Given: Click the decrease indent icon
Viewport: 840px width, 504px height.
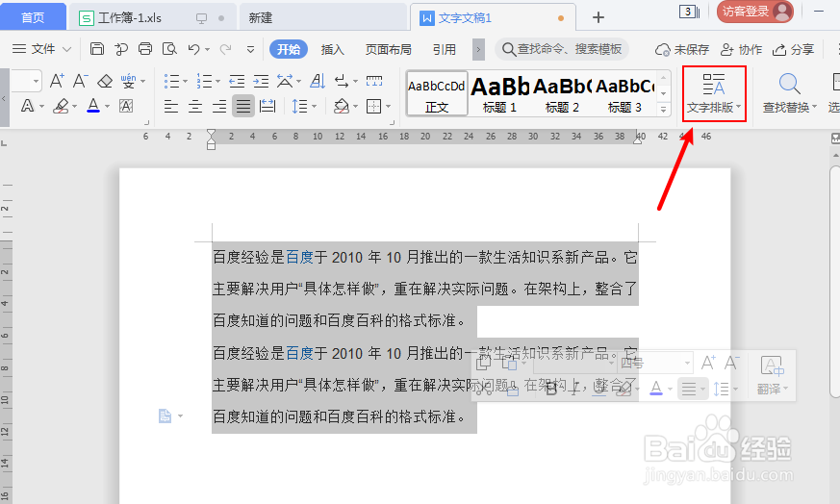Looking at the screenshot, I should [x=237, y=81].
